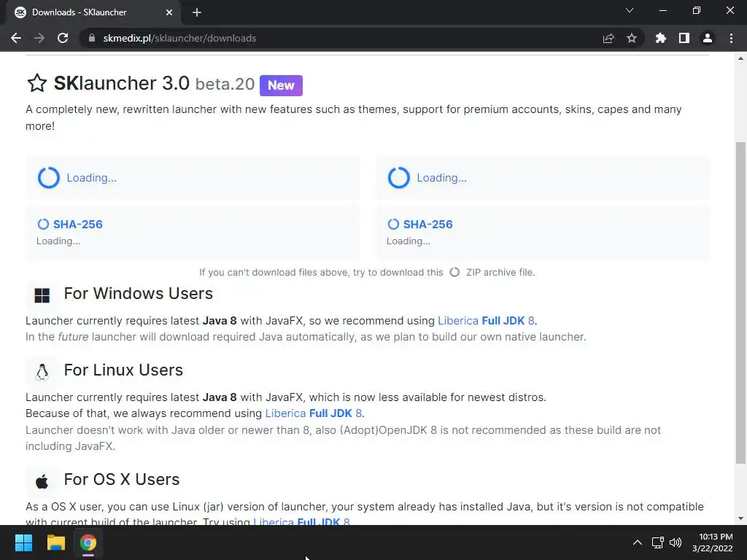Click the star icon beside SKlauncher 3.0
747x560 pixels.
click(37, 83)
